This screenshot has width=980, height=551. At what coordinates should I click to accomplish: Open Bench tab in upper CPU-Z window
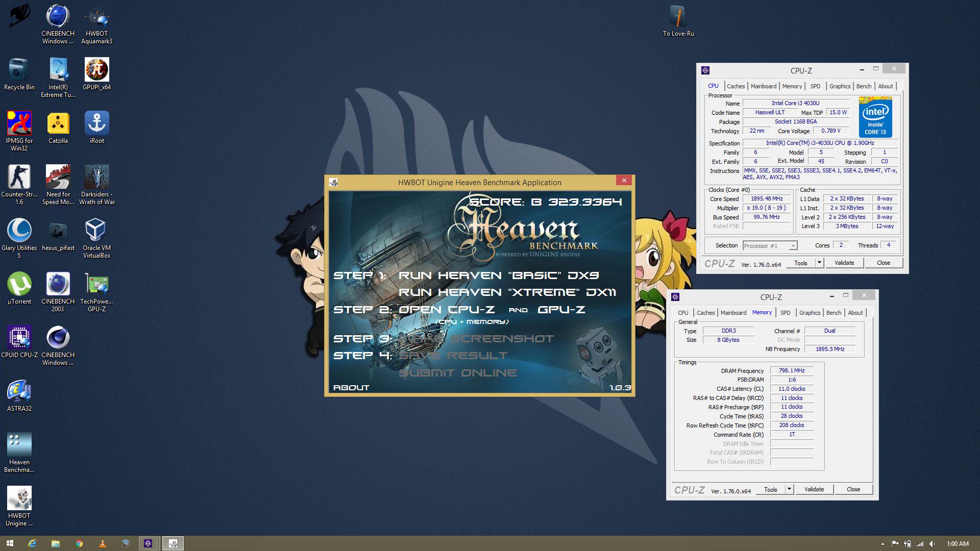[864, 86]
